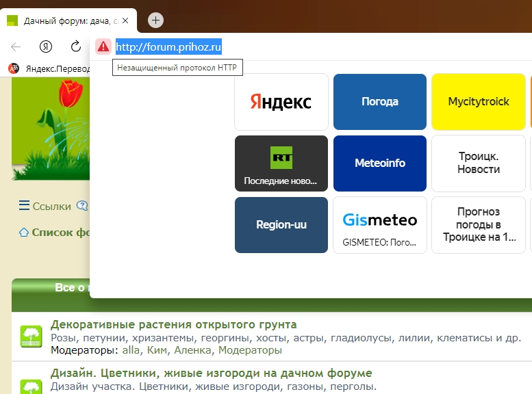Open the Яндекс tile
This screenshot has width=532, height=394.
(x=281, y=102)
